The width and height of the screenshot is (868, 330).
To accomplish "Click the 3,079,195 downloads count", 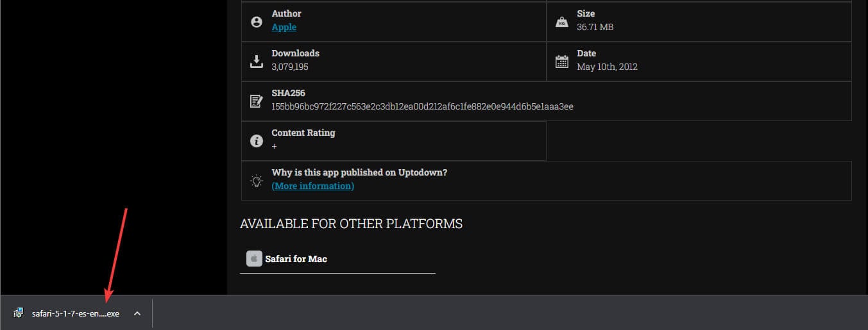I will pyautogui.click(x=289, y=67).
